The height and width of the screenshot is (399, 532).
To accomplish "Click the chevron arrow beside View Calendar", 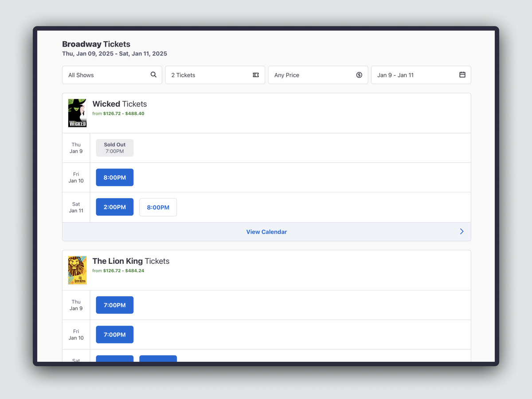I will click(x=462, y=231).
